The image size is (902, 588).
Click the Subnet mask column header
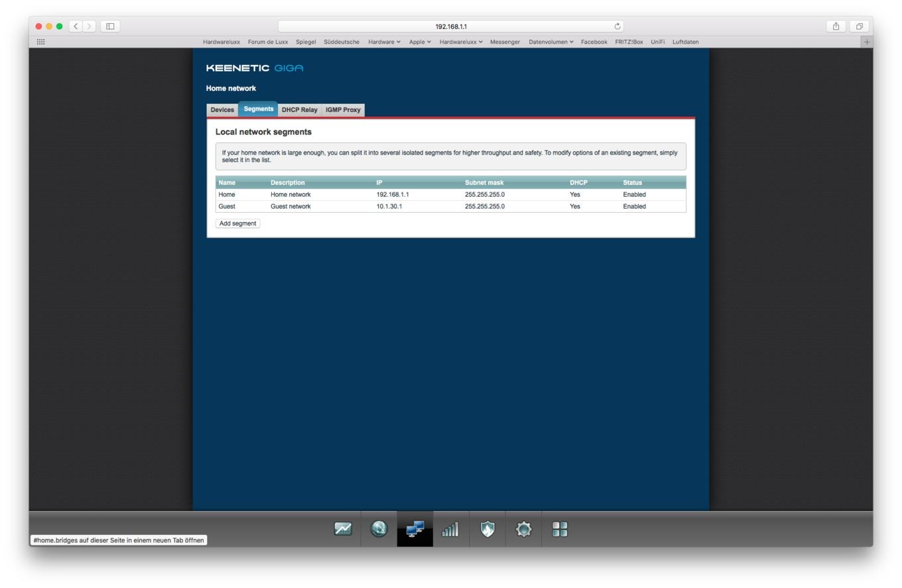(x=484, y=182)
